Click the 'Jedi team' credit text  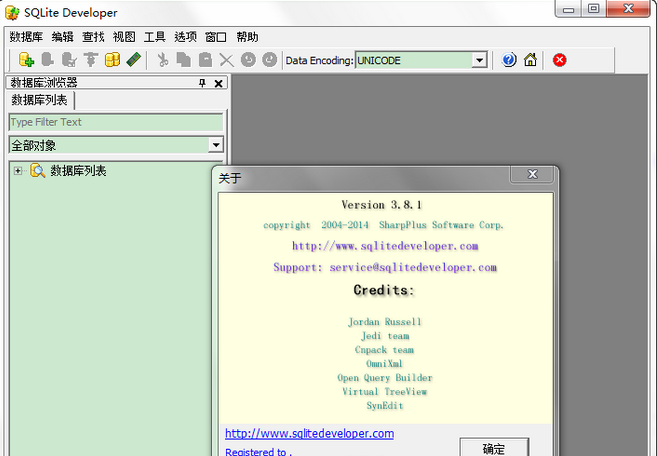click(x=385, y=336)
